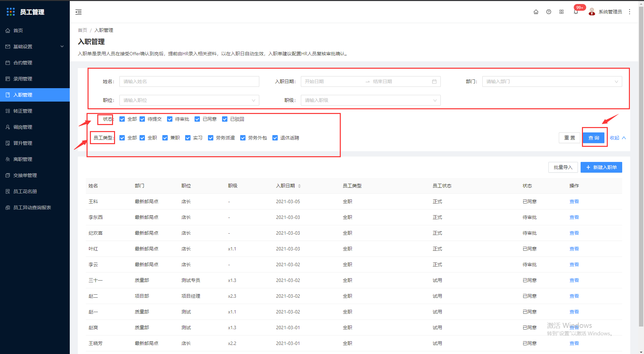Uncheck the 待提交 status checkbox
Screen dimensions: 644x354
(142, 119)
